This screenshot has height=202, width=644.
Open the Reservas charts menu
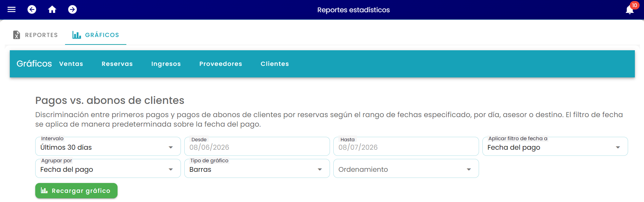tap(117, 64)
